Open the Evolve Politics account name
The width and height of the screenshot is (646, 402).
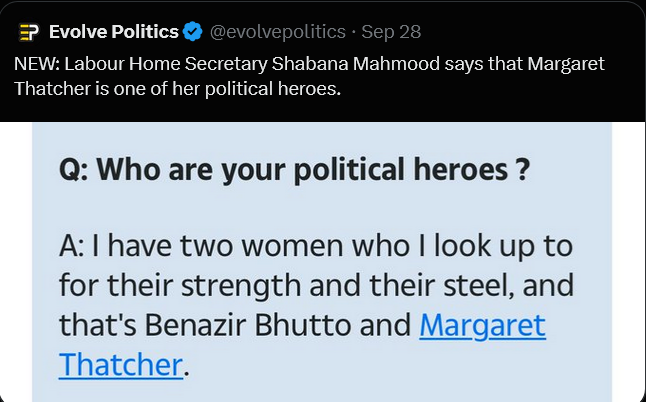pos(114,32)
